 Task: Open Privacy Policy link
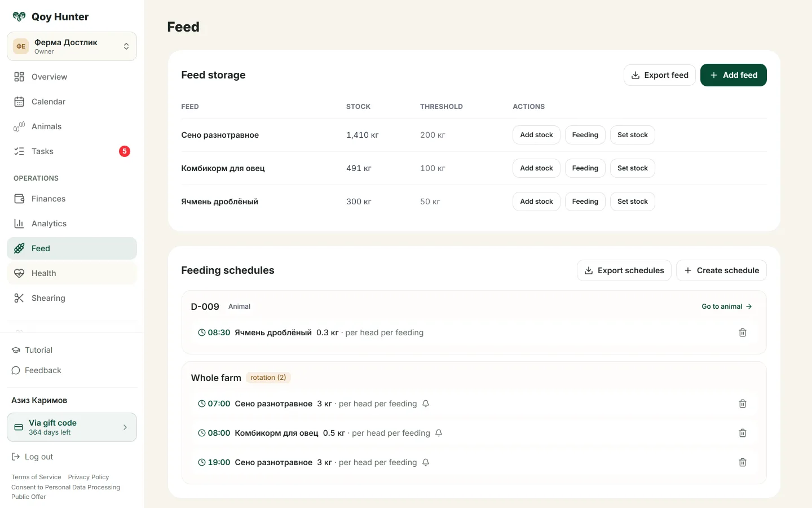(89, 477)
